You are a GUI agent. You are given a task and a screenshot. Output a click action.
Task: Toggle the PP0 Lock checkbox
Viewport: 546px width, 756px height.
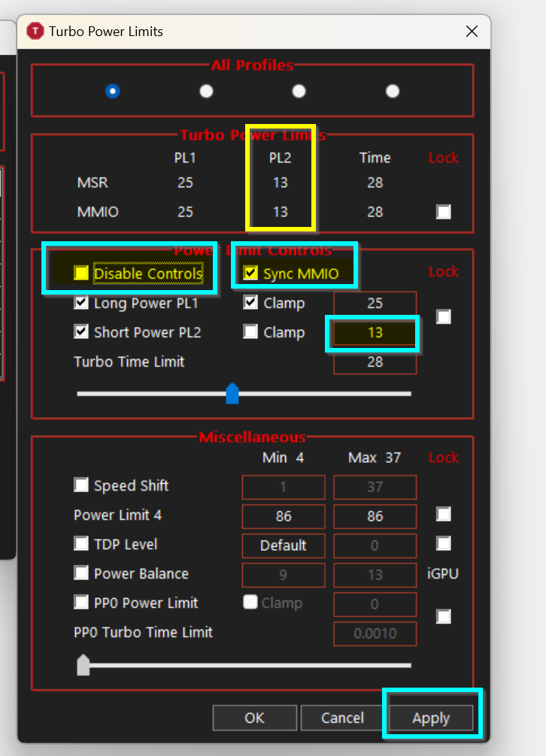click(444, 617)
